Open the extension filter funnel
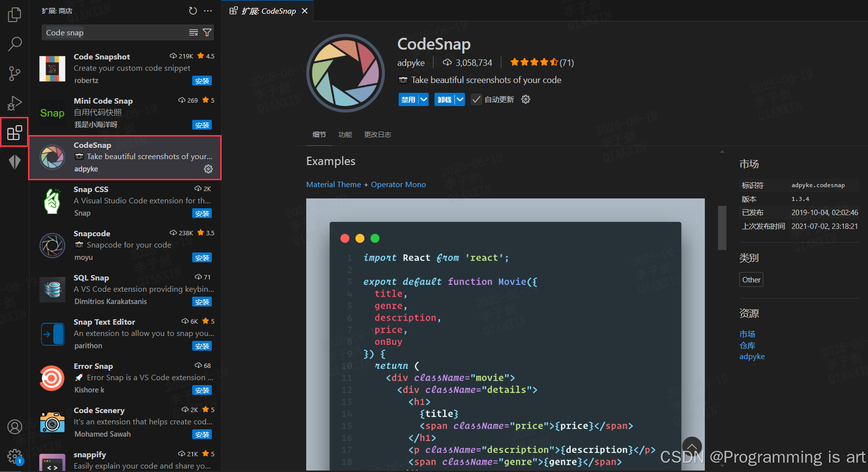The image size is (868, 472). point(207,32)
